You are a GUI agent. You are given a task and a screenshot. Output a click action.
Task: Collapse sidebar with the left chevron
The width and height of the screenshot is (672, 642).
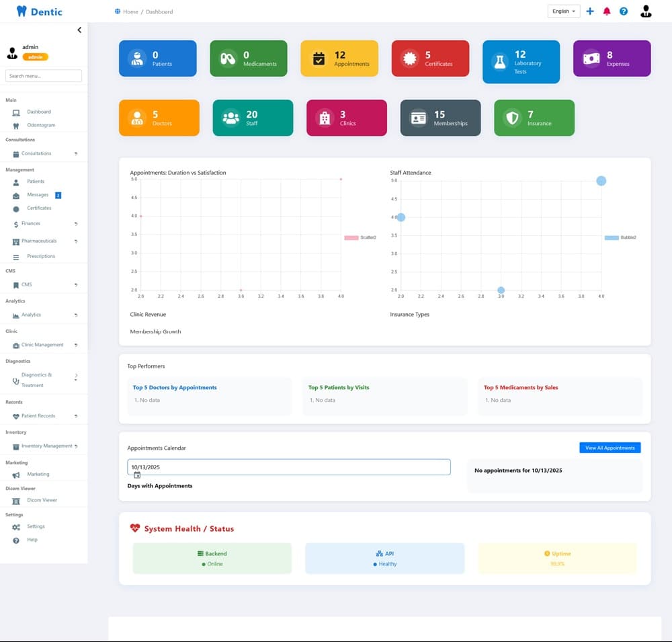(x=79, y=30)
